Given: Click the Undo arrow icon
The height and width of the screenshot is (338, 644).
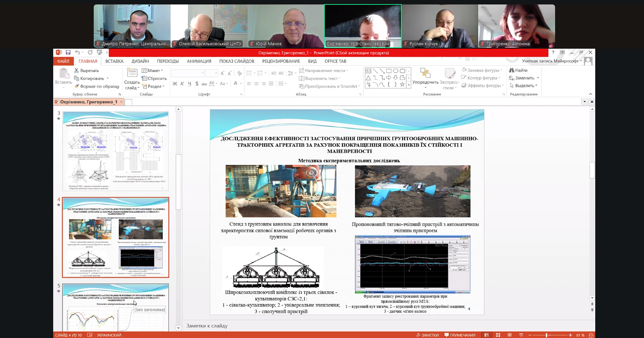Looking at the screenshot, I should tap(77, 52).
